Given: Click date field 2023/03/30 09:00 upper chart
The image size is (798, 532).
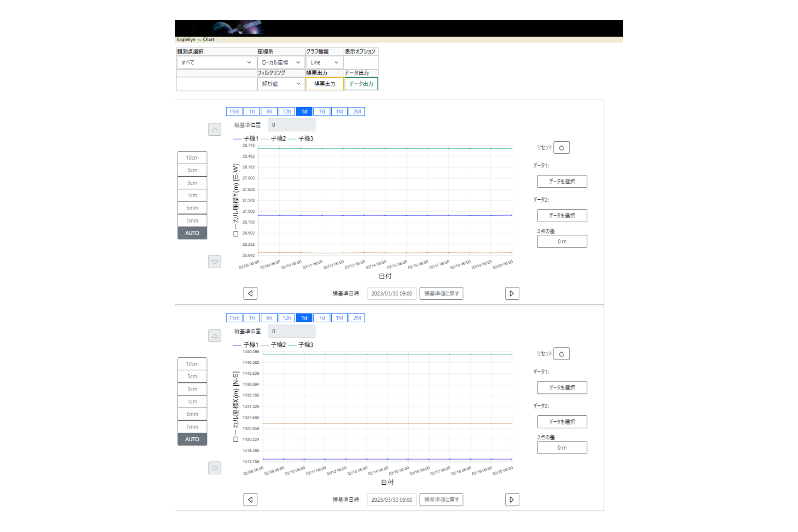Looking at the screenshot, I should pyautogui.click(x=391, y=294).
